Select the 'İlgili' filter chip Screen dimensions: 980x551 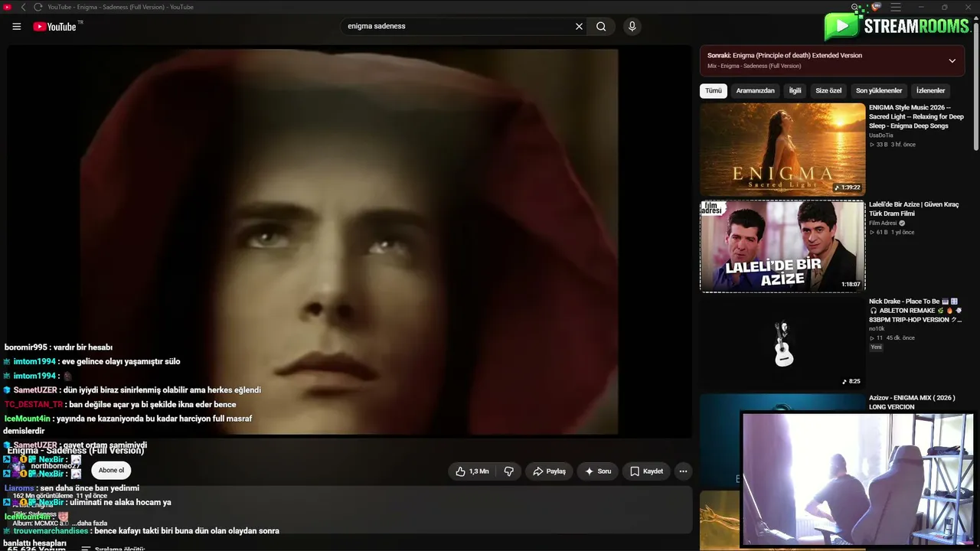click(795, 90)
